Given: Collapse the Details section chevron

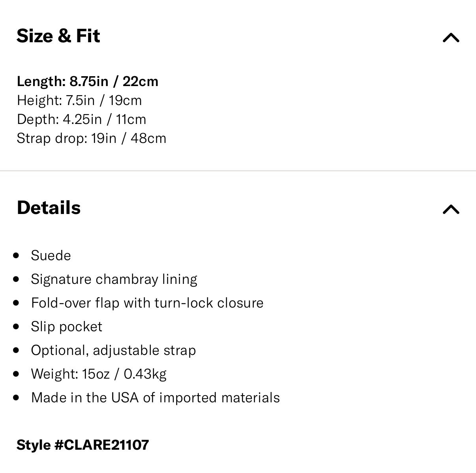Looking at the screenshot, I should pyautogui.click(x=451, y=209).
